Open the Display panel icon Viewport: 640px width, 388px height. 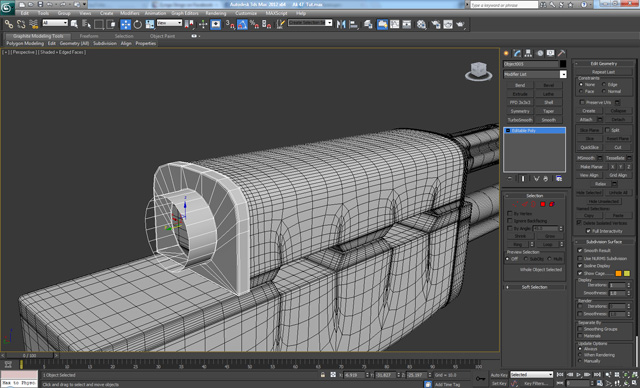(x=551, y=53)
